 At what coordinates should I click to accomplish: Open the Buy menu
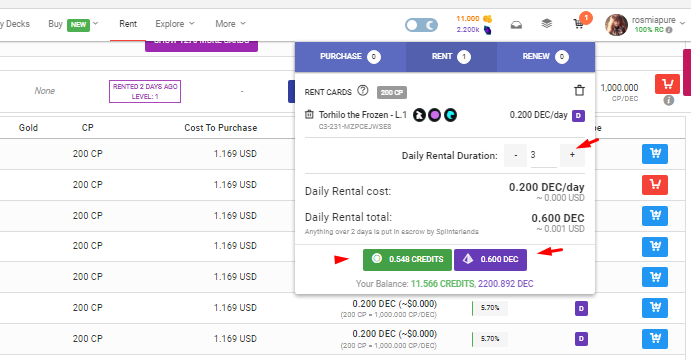56,24
